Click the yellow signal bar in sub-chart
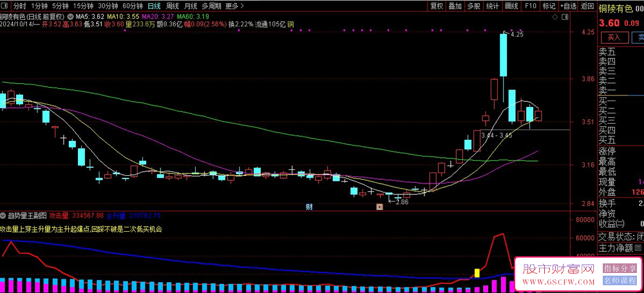 pyautogui.click(x=477, y=273)
